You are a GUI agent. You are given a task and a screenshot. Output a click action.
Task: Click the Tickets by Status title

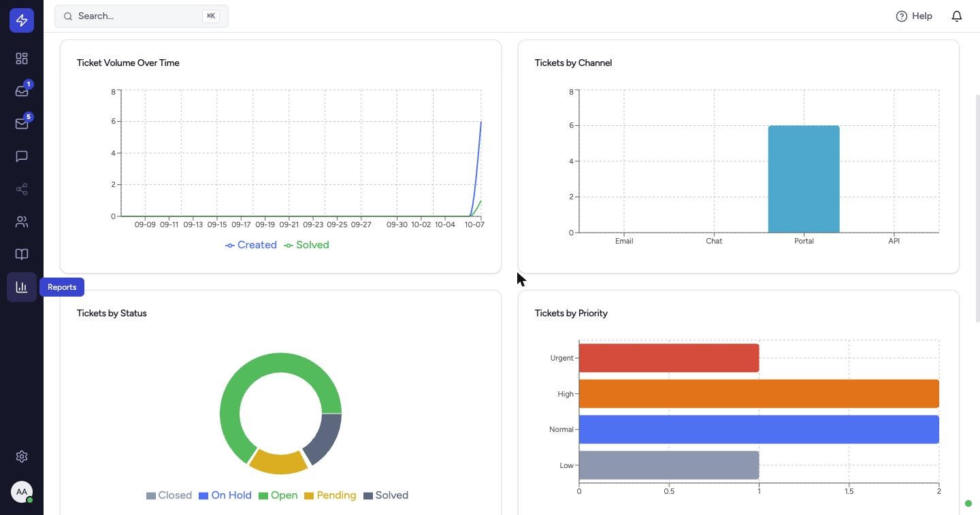tap(112, 313)
